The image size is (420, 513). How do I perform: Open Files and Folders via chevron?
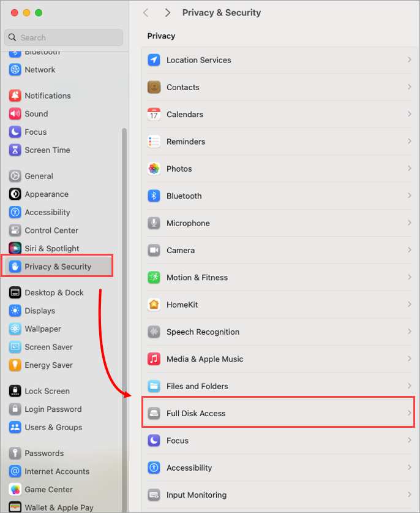pos(409,386)
